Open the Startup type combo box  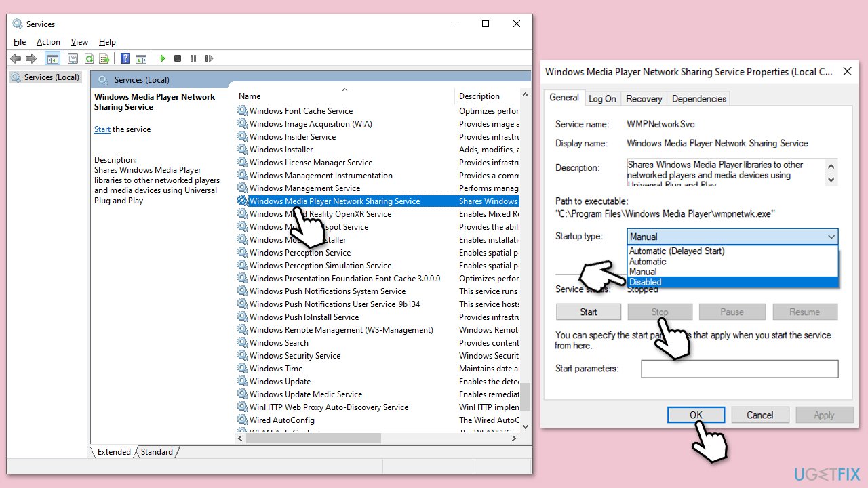732,237
